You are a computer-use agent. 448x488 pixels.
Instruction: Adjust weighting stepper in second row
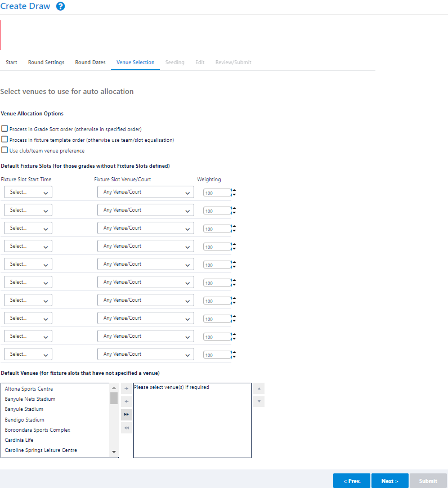(x=234, y=211)
